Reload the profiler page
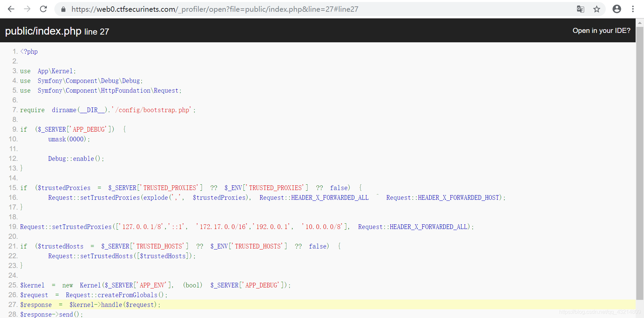 tap(43, 9)
